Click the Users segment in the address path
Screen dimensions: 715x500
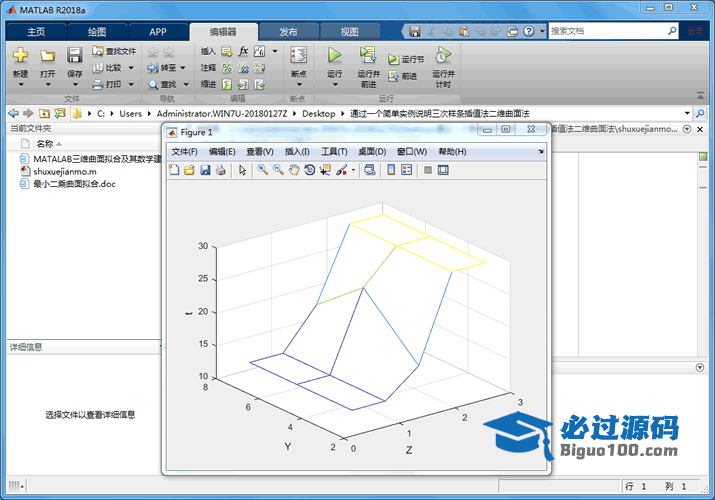click(130, 113)
